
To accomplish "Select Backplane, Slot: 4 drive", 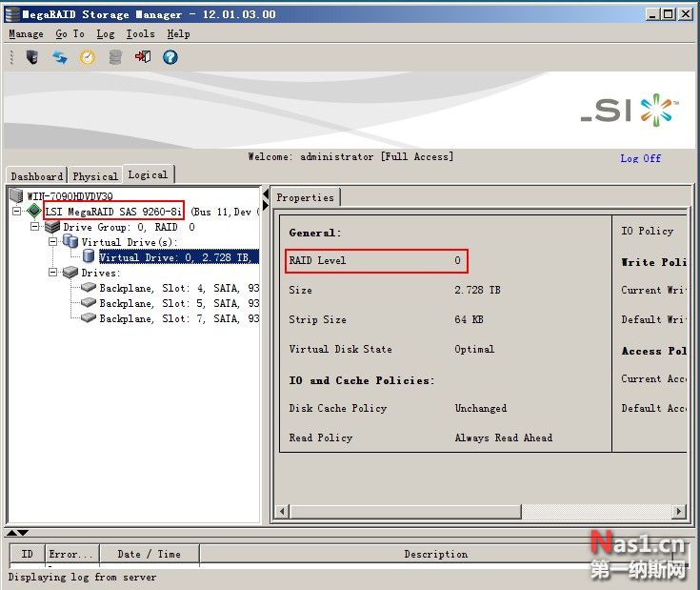I will 179,288.
